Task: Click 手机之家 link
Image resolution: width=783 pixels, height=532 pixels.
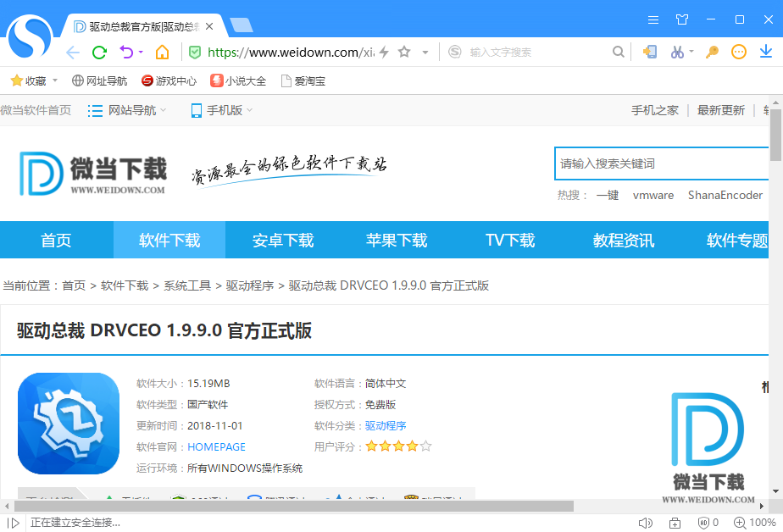Action: [655, 110]
